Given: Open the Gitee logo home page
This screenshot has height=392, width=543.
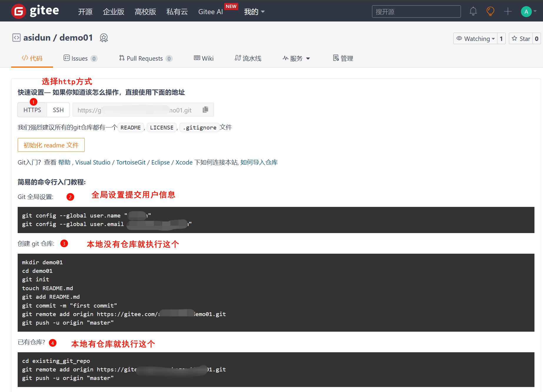Looking at the screenshot, I should click(x=35, y=11).
